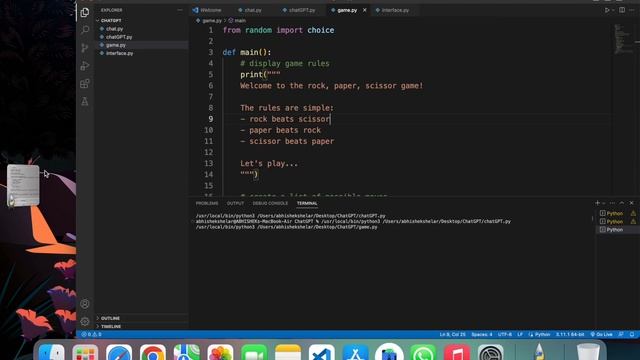Open Google Chrome from the dock
Screen dimensions: 640x360
pyautogui.click(x=153, y=353)
